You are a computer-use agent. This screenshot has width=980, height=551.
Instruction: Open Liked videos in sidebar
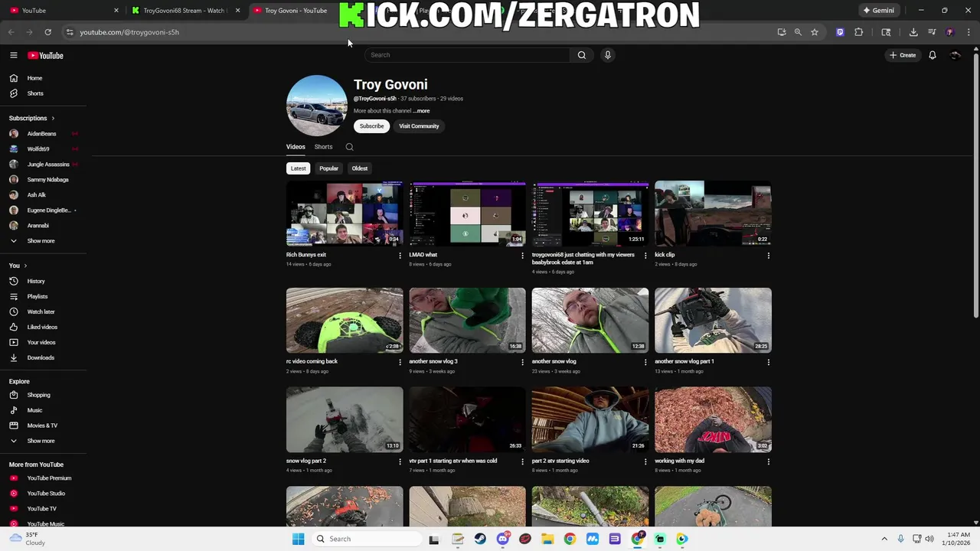(43, 327)
